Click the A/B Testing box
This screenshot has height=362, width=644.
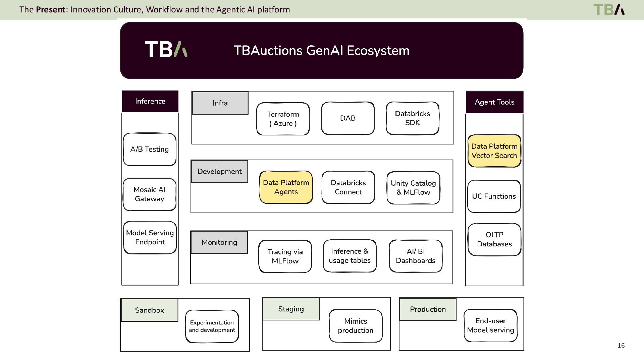[x=149, y=149]
